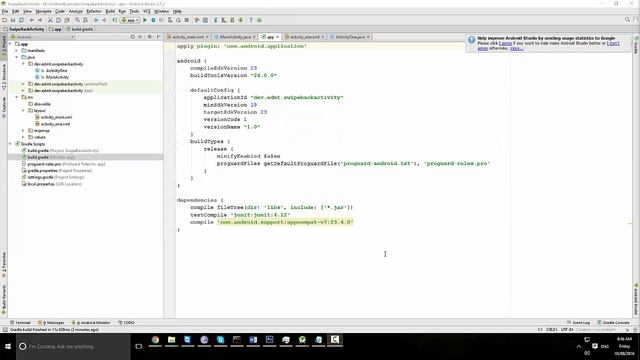Open the Gradle Console button
This screenshot has width=640, height=360.
(613, 322)
